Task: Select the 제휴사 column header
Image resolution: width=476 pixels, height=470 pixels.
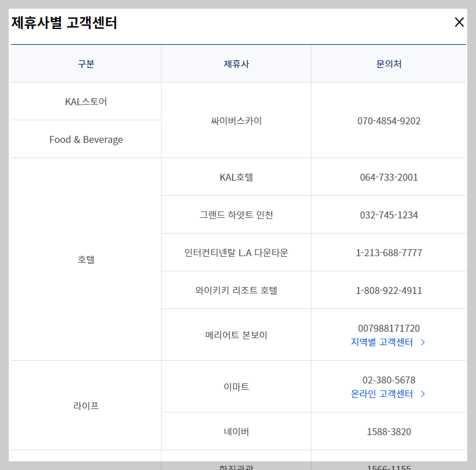Action: click(236, 64)
